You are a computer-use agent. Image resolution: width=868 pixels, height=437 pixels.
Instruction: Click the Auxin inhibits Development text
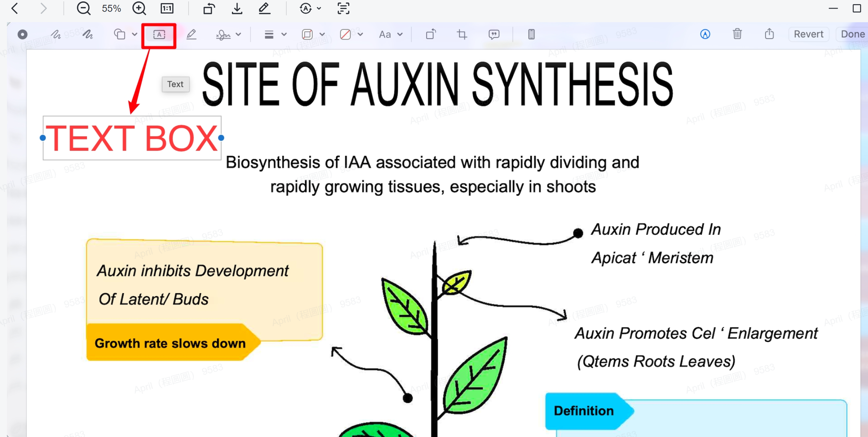[x=193, y=271]
